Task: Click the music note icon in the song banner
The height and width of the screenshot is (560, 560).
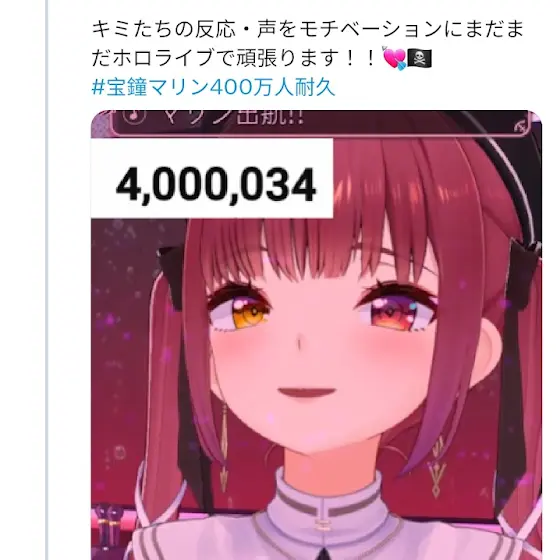Action: pos(135,115)
